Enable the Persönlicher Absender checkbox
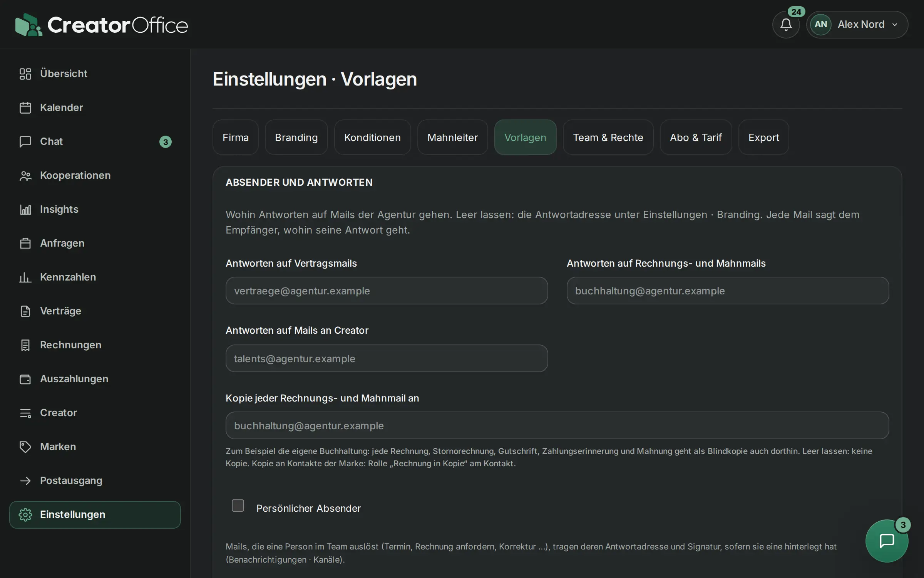 coord(238,506)
